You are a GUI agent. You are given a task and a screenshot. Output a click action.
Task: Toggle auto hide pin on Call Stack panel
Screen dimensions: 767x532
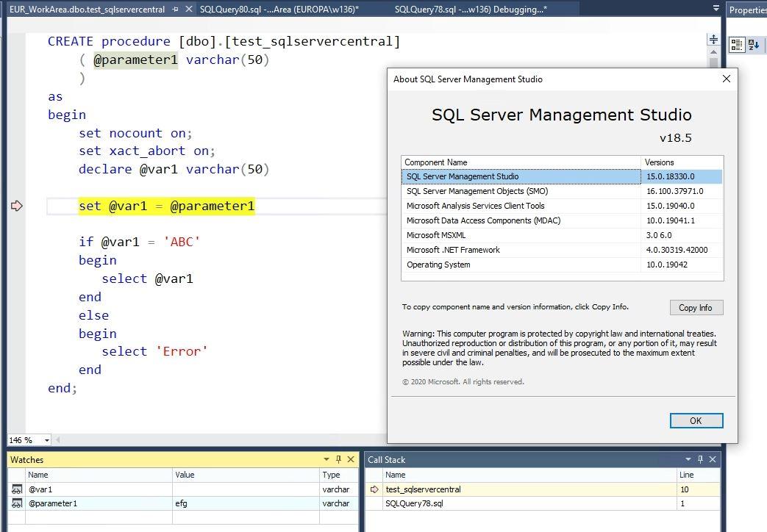[x=700, y=459]
